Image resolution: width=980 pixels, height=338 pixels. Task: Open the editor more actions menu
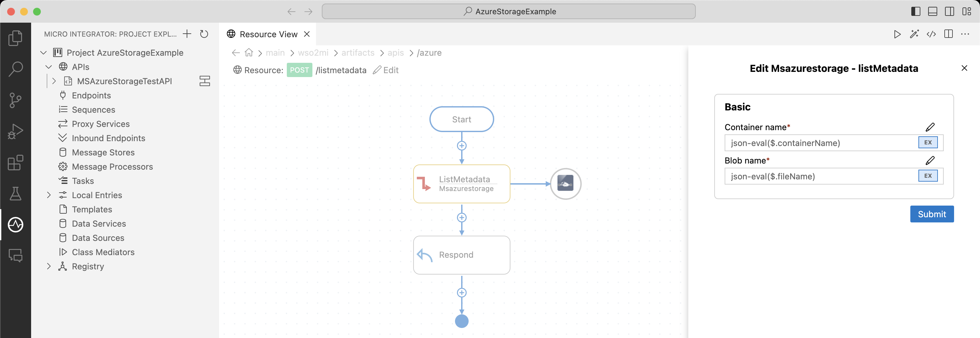coord(965,34)
